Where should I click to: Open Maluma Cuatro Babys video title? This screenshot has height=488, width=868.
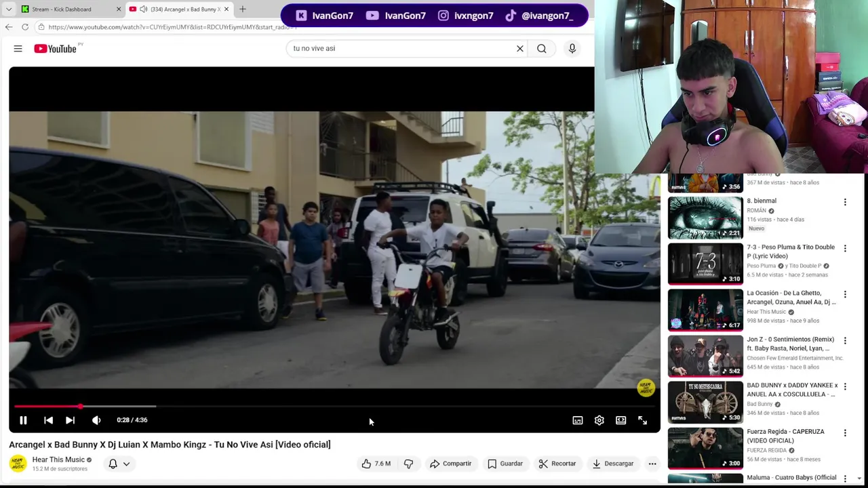791,478
